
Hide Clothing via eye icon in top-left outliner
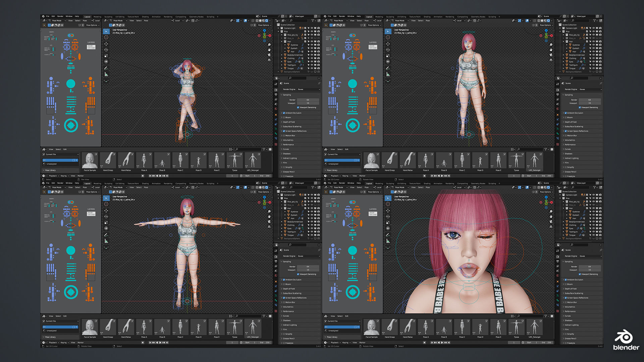(x=312, y=58)
